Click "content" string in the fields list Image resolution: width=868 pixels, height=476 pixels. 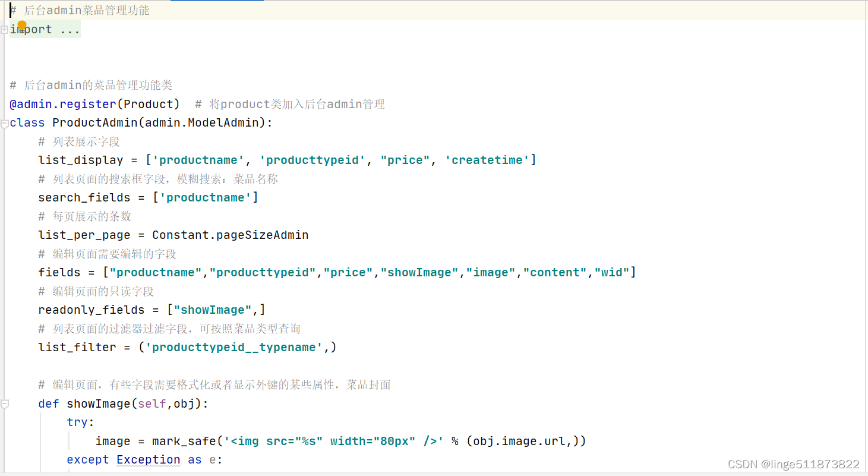pos(555,272)
